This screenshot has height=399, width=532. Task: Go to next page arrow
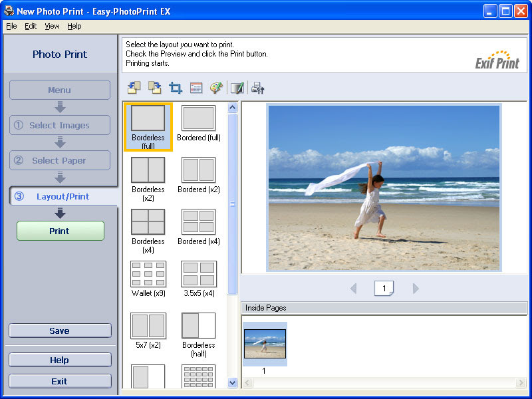click(416, 289)
